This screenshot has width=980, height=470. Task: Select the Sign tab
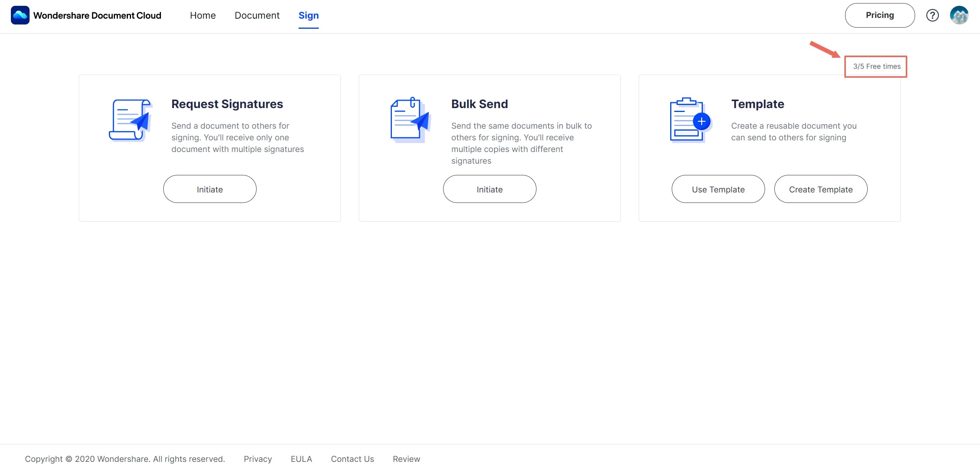[308, 15]
